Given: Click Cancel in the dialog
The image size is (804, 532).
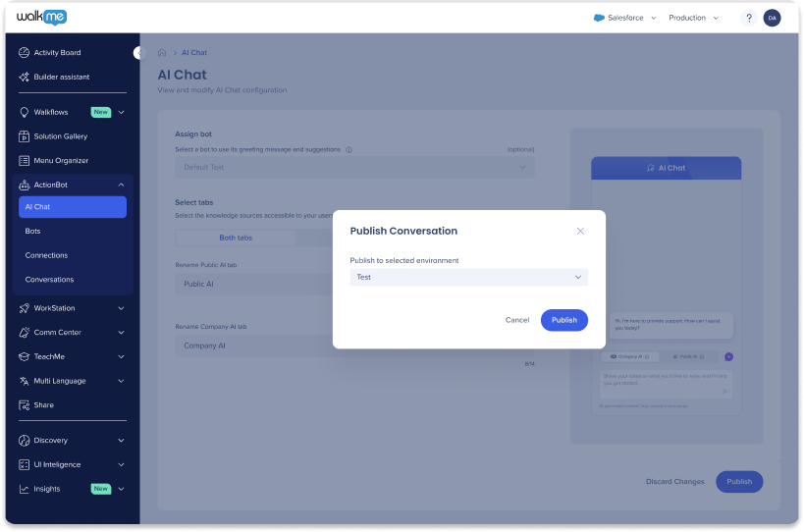Looking at the screenshot, I should (516, 320).
